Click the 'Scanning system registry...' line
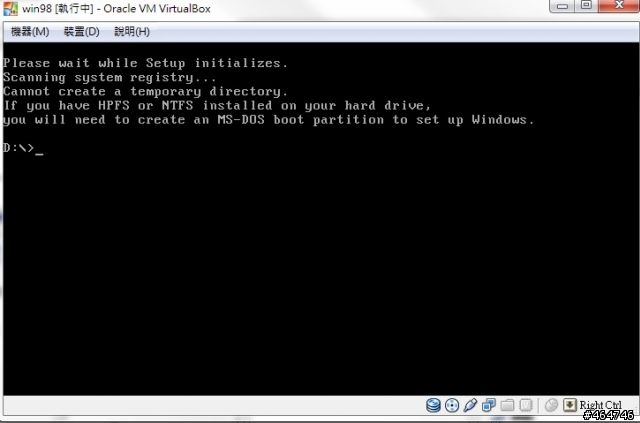 click(109, 77)
